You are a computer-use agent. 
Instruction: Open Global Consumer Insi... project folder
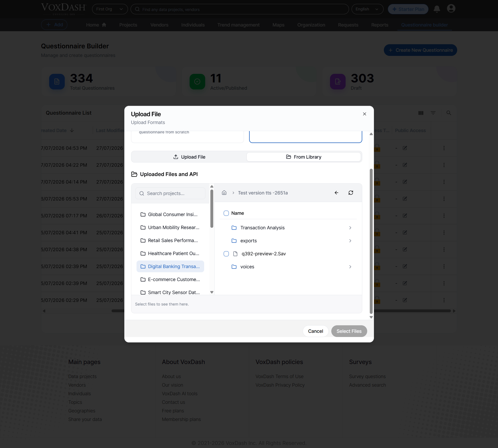(x=170, y=215)
